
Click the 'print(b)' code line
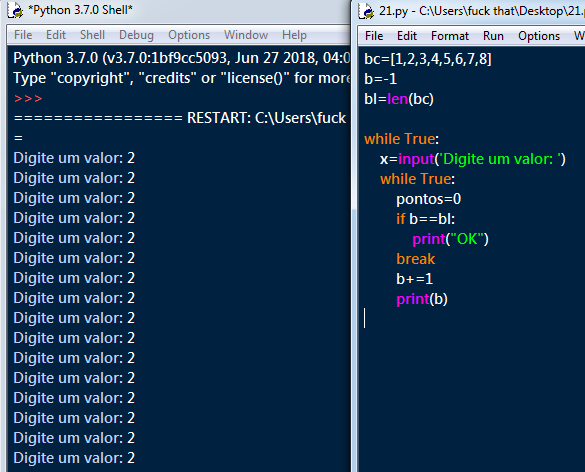coord(422,299)
